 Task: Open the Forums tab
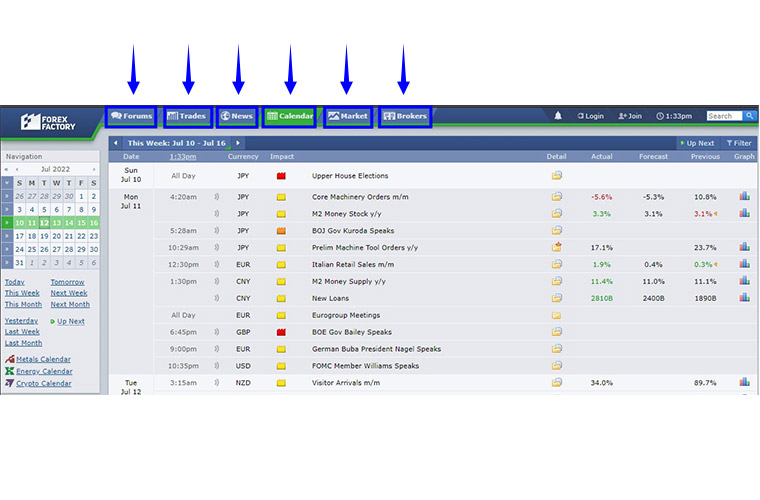(x=131, y=116)
